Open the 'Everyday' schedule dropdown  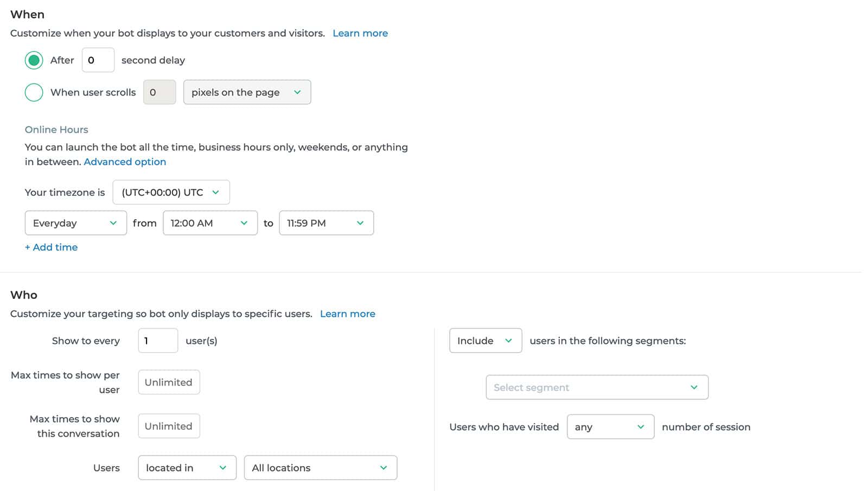point(76,223)
